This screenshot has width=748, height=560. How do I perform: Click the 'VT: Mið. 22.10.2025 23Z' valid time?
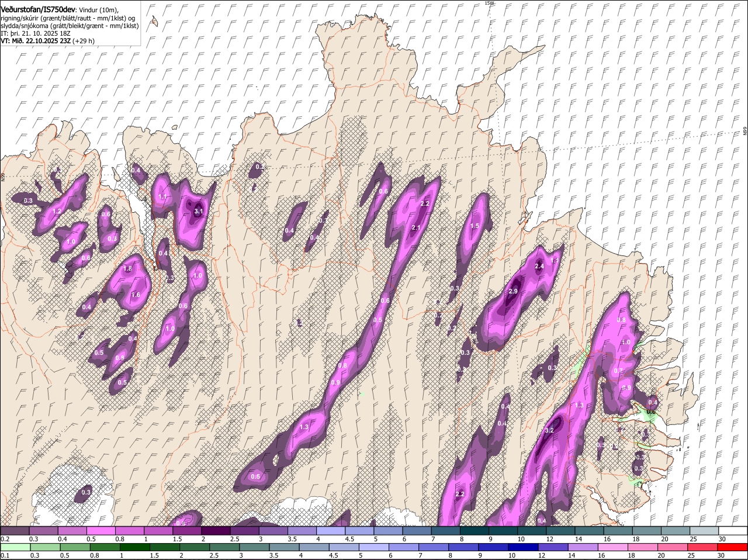(x=36, y=41)
